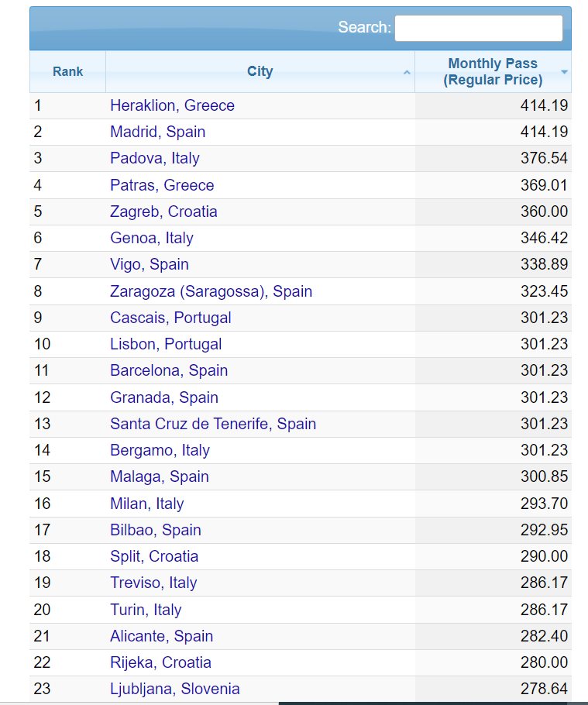Click the Turin, Italy link
Screen dimensions: 588x705
[146, 610]
